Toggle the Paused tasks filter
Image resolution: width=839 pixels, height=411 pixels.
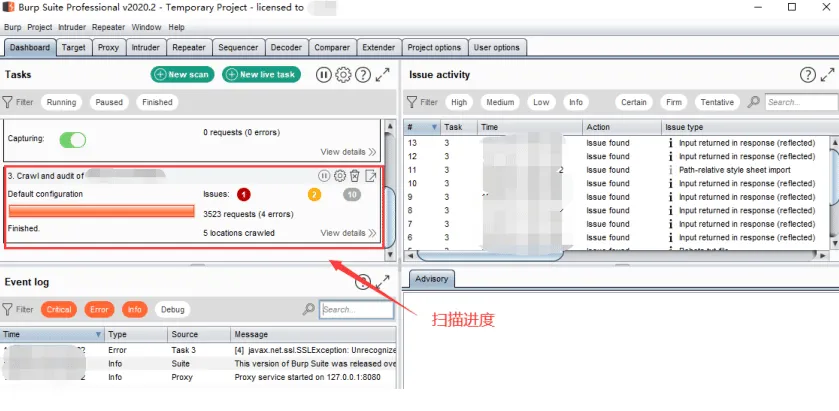(109, 102)
